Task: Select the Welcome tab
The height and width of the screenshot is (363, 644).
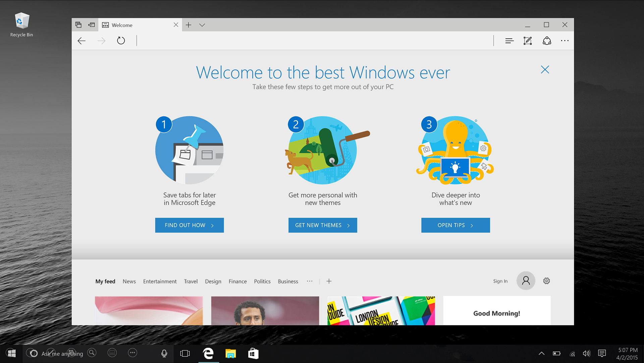Action: pyautogui.click(x=140, y=25)
